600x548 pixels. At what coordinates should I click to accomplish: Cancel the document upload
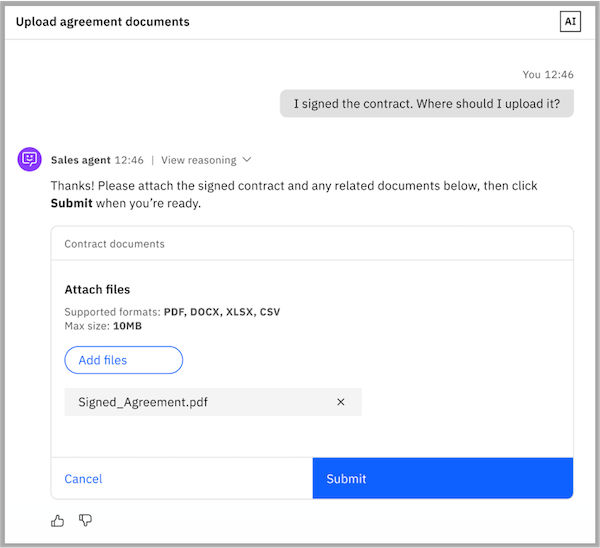tap(83, 479)
